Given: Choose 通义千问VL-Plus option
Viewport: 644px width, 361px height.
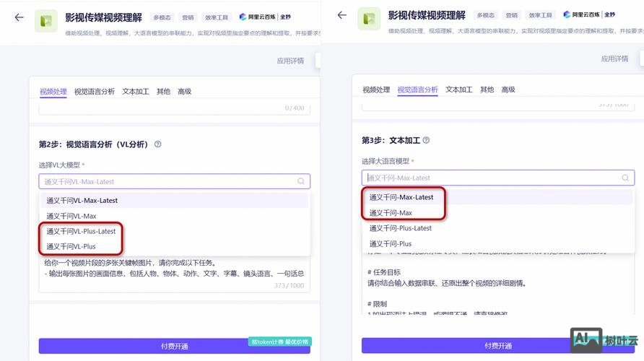Looking at the screenshot, I should pyautogui.click(x=174, y=246).
